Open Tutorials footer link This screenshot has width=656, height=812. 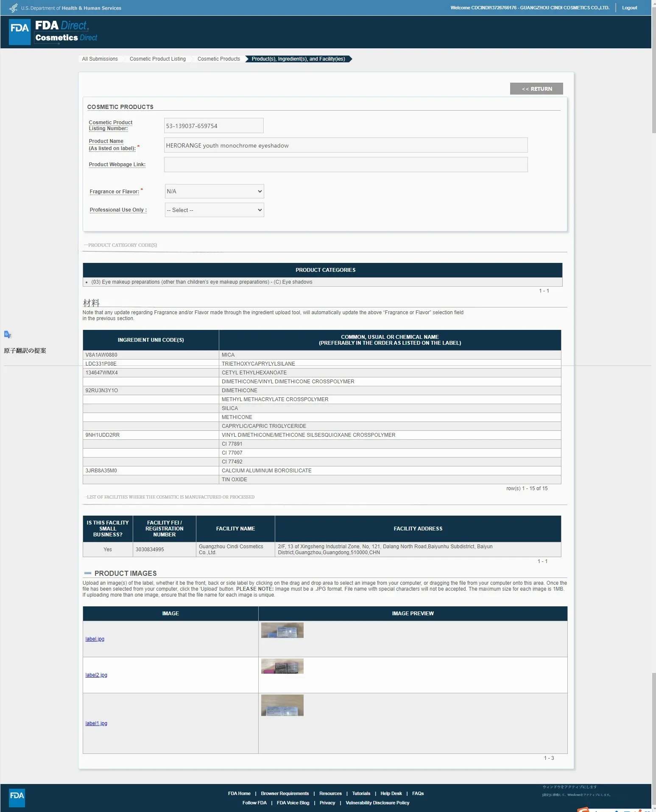point(361,793)
